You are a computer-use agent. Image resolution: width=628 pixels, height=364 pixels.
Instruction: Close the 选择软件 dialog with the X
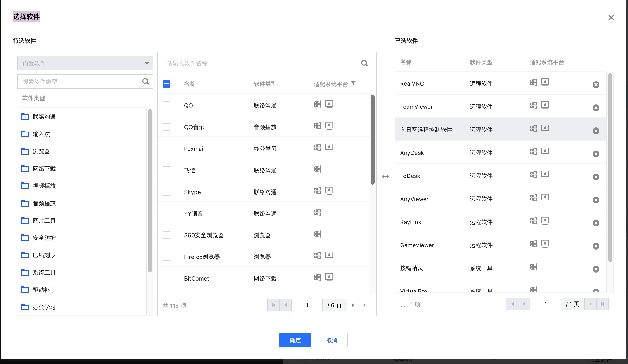(x=611, y=18)
